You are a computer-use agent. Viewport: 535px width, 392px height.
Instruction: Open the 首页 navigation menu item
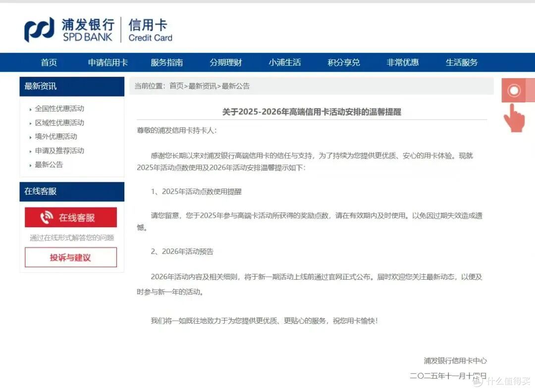49,62
